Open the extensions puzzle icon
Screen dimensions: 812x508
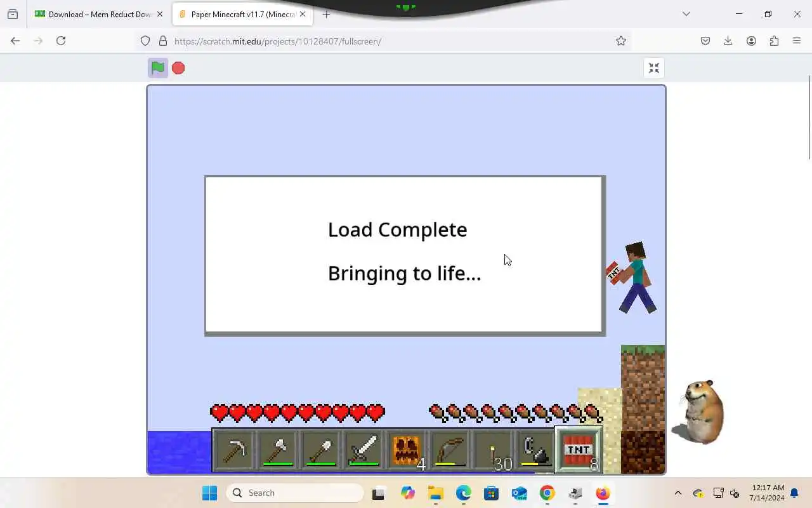774,41
